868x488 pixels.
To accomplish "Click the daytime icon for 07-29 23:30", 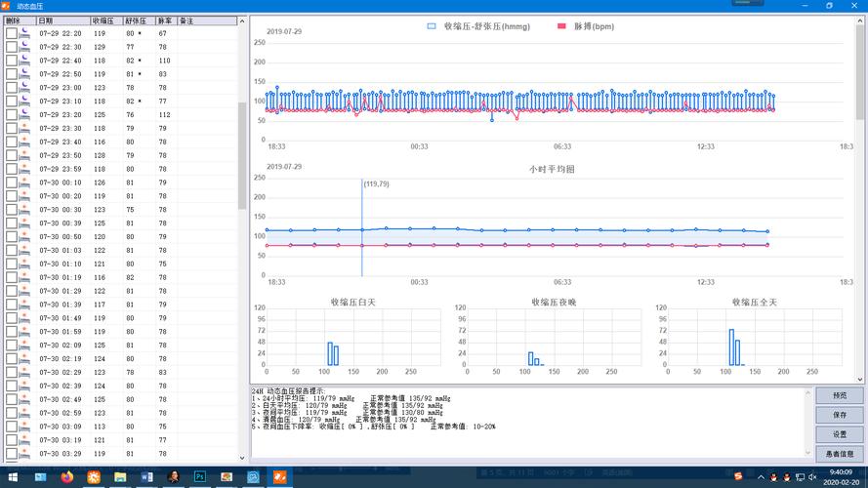I will [25, 129].
